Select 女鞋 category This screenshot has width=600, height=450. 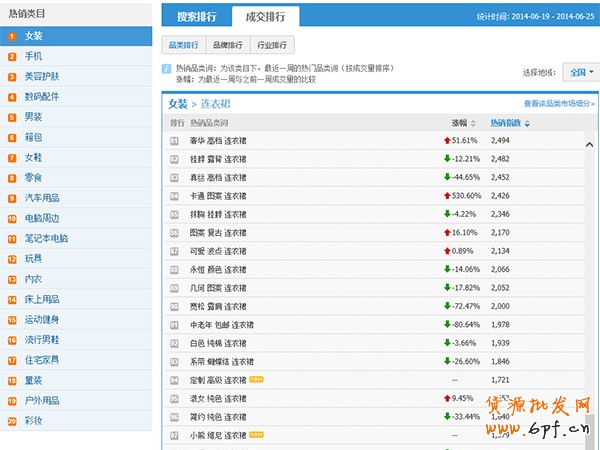click(76, 158)
